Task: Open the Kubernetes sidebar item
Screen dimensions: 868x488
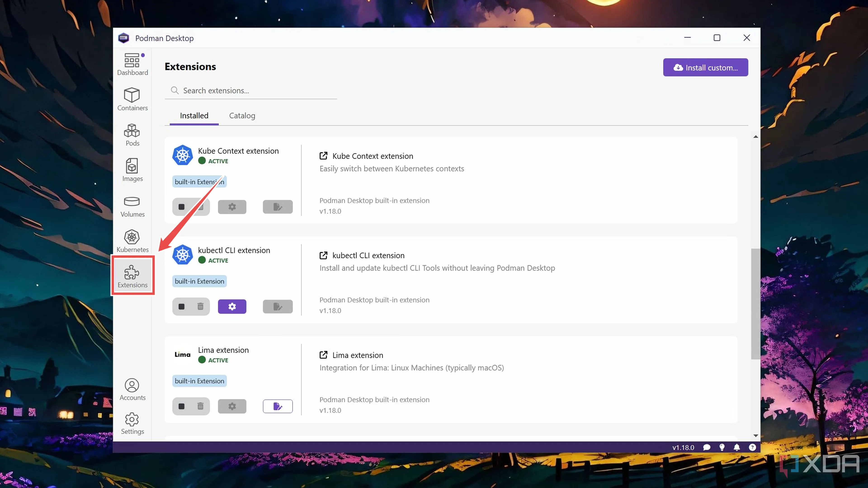Action: (x=132, y=241)
